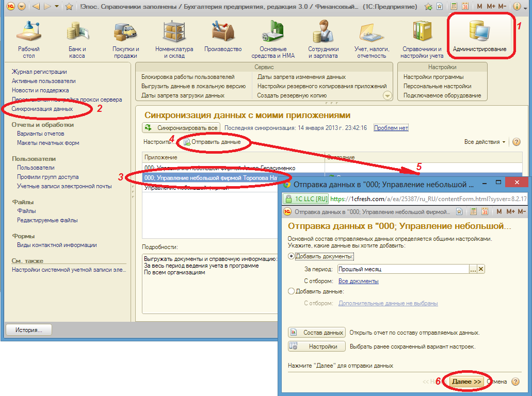This screenshot has height=396, width=532.
Task: Open Администрирование section
Action: point(479,37)
